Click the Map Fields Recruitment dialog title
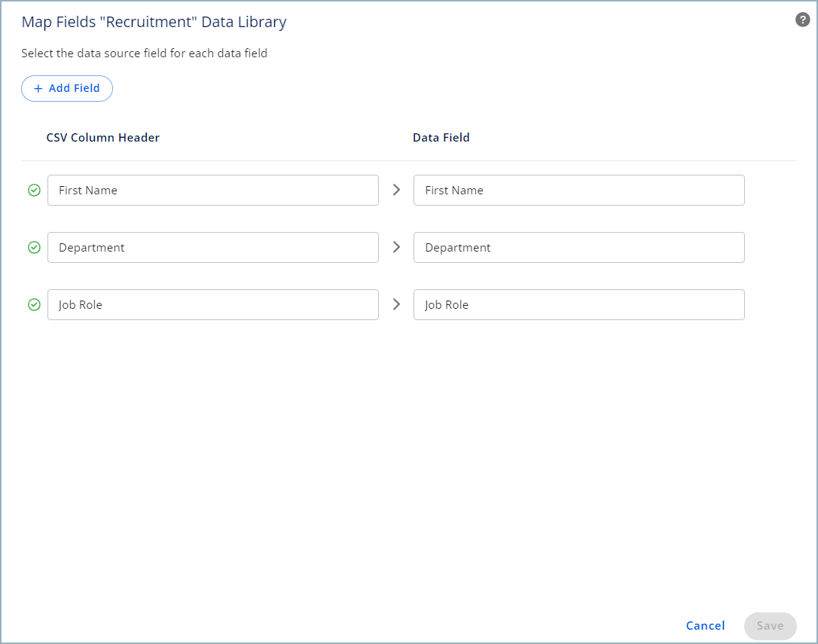Viewport: 818px width, 644px height. (154, 22)
